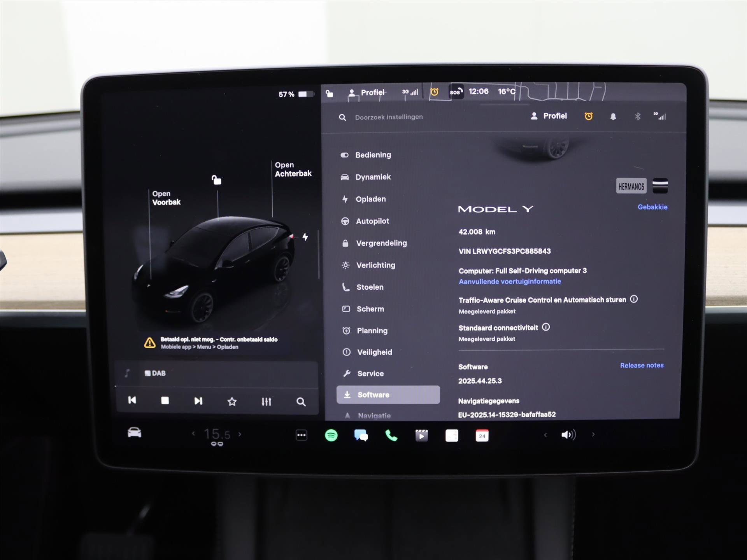
Task: Open the Release notes link
Action: [642, 365]
